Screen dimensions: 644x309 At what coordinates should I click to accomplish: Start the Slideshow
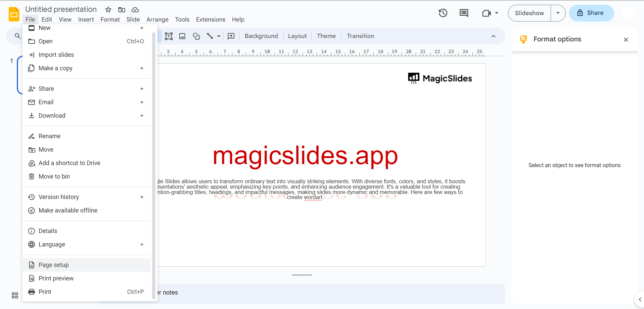[x=530, y=13]
